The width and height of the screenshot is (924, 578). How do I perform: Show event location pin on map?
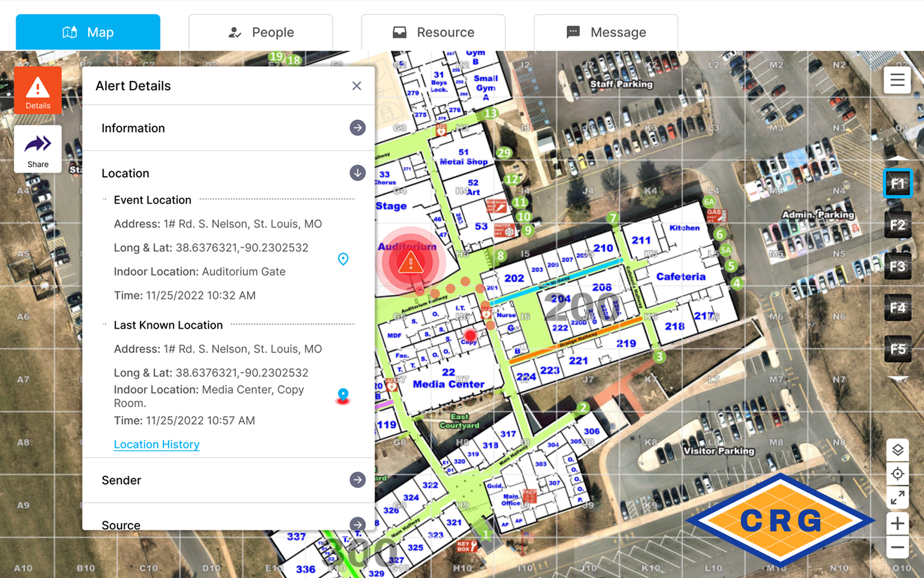(343, 259)
